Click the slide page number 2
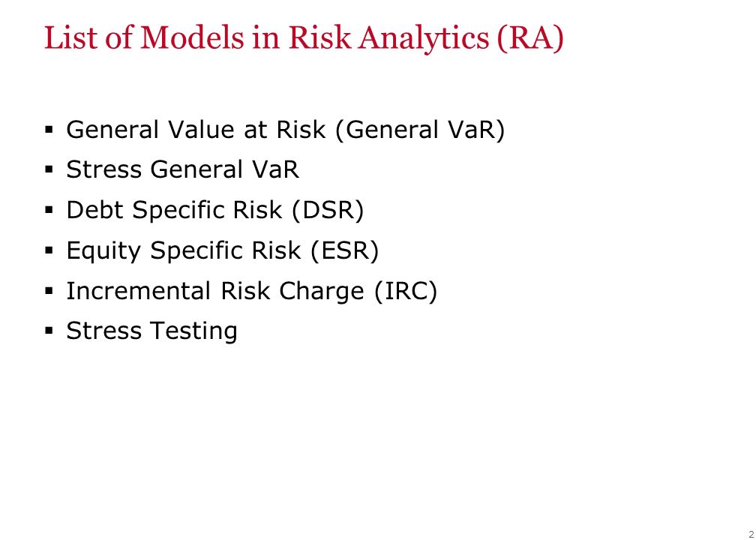 click(751, 534)
